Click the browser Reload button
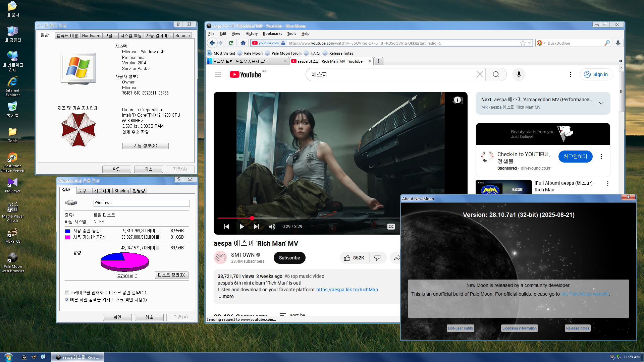 pyautogui.click(x=231, y=43)
